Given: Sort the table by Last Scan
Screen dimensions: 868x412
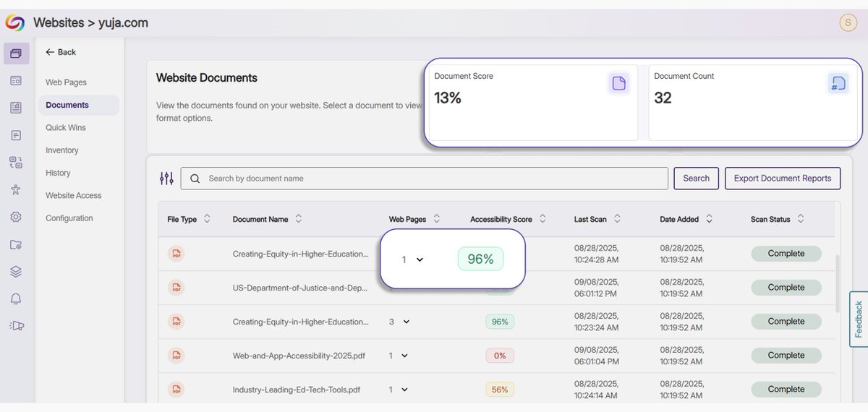Looking at the screenshot, I should [x=617, y=219].
